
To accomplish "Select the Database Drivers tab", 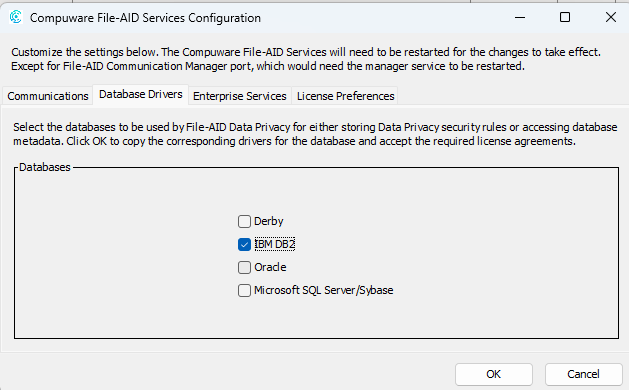I will [x=141, y=95].
